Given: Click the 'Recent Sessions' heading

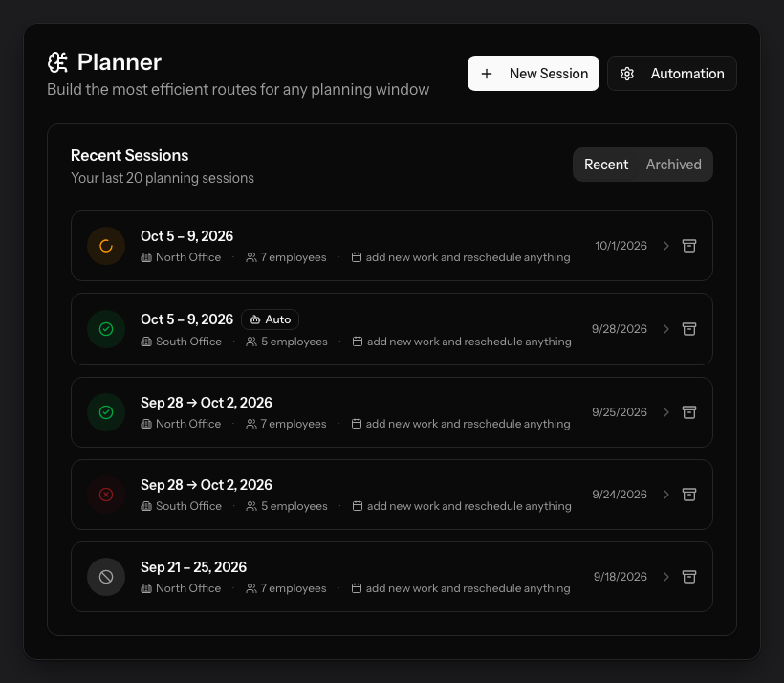Looking at the screenshot, I should 129,155.
